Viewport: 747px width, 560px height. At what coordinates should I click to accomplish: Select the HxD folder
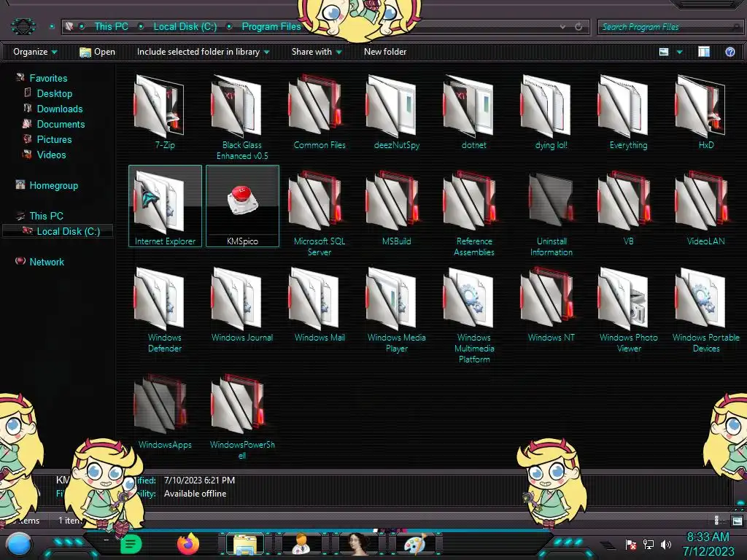705,113
